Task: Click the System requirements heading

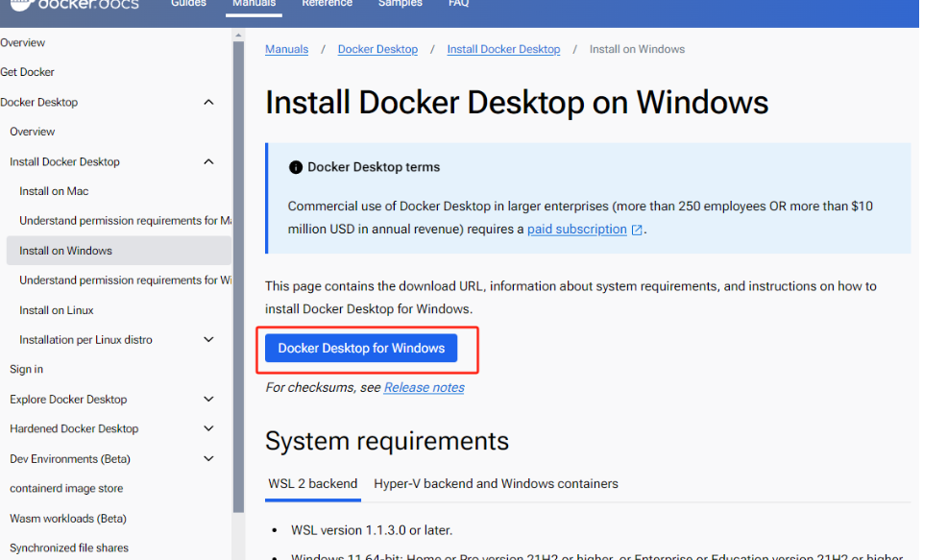Action: click(386, 442)
